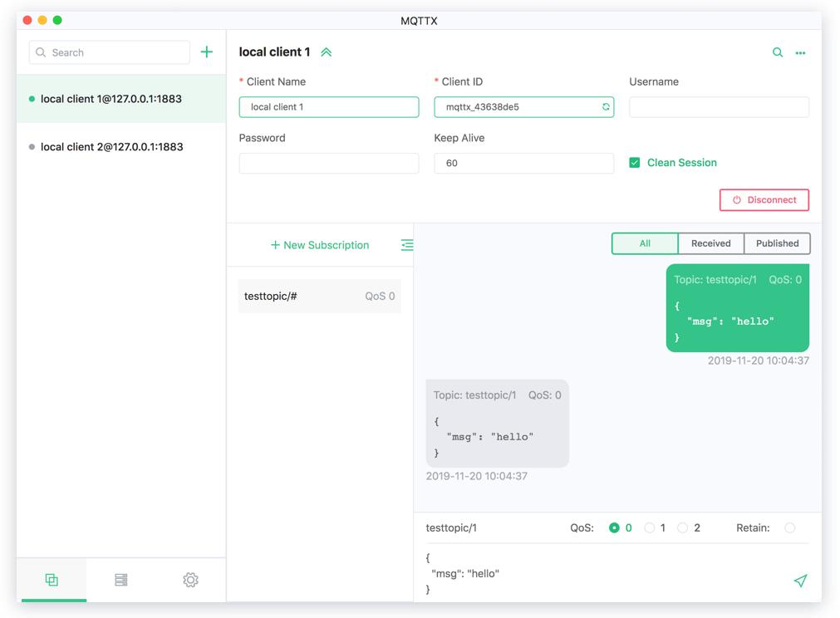Screen dimensions: 840x618
Task: Open the three-dots more options menu
Action: click(x=800, y=53)
